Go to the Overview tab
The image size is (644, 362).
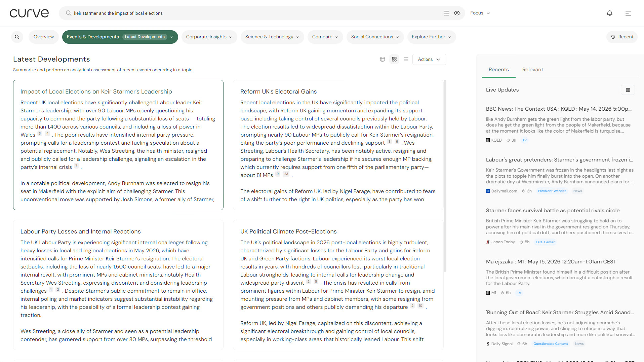pos(44,37)
